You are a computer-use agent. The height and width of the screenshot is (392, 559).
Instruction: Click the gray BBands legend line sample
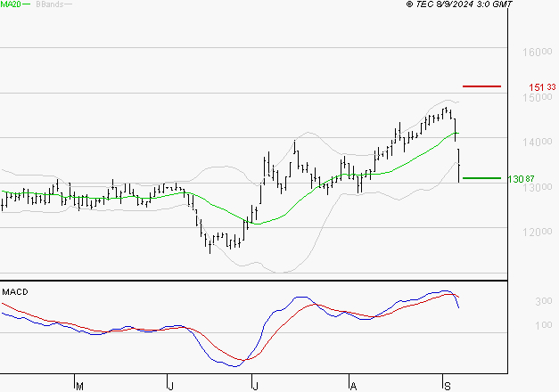[x=68, y=4]
